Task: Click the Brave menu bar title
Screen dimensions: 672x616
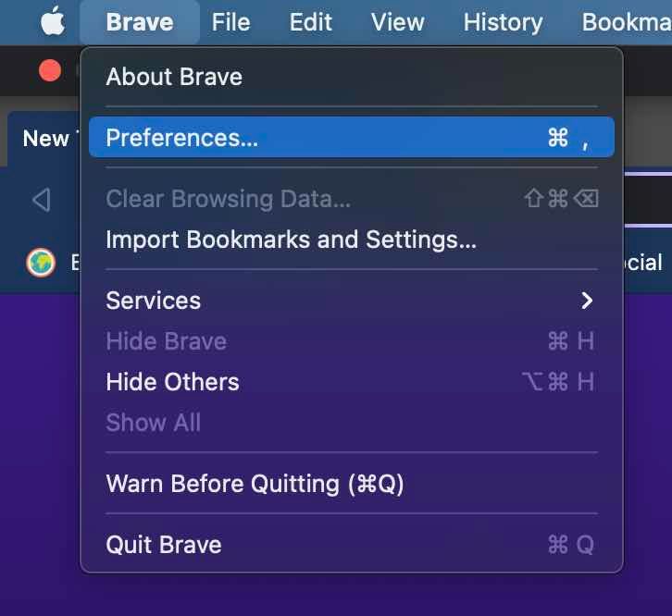Action: [140, 22]
